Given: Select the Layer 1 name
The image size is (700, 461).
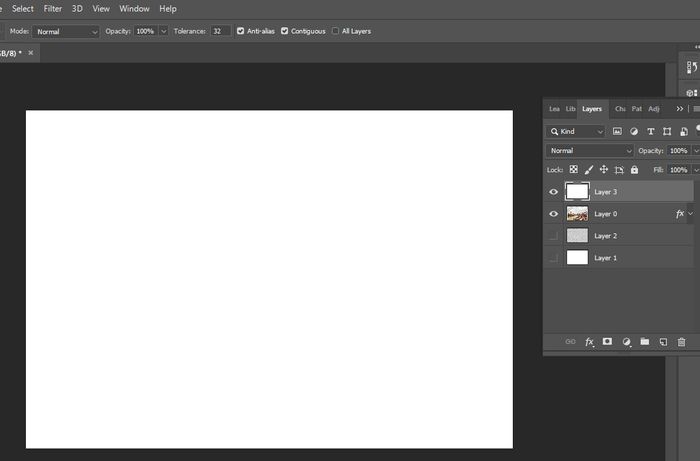Looking at the screenshot, I should 605,258.
